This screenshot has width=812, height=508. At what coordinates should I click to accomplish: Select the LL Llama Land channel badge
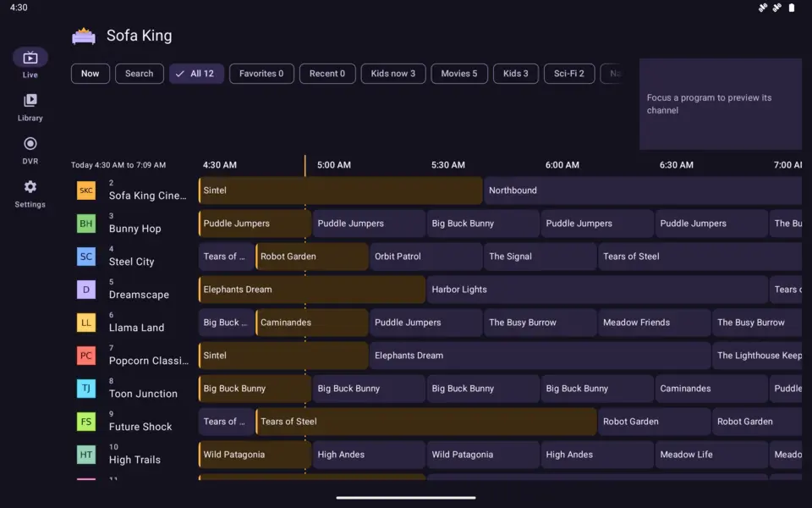[x=86, y=323]
